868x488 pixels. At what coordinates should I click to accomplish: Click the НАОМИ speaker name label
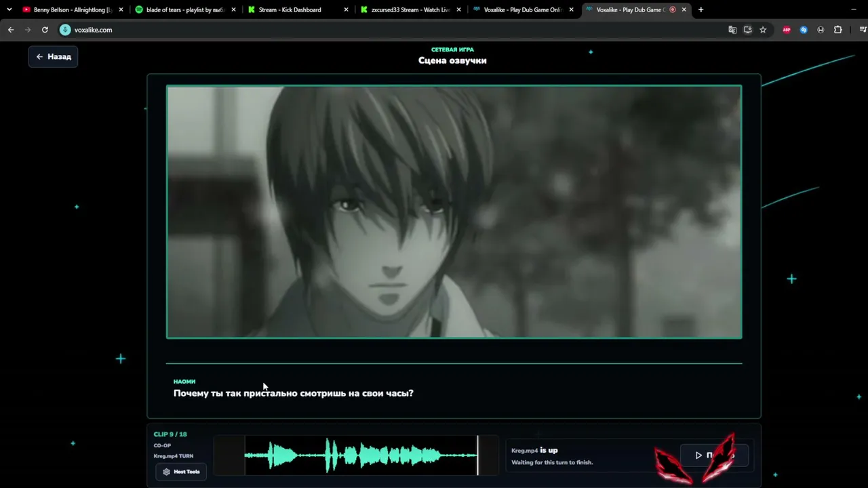point(184,382)
